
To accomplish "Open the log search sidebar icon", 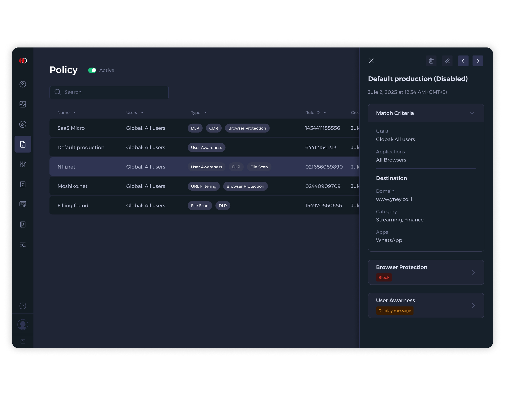I will (23, 245).
